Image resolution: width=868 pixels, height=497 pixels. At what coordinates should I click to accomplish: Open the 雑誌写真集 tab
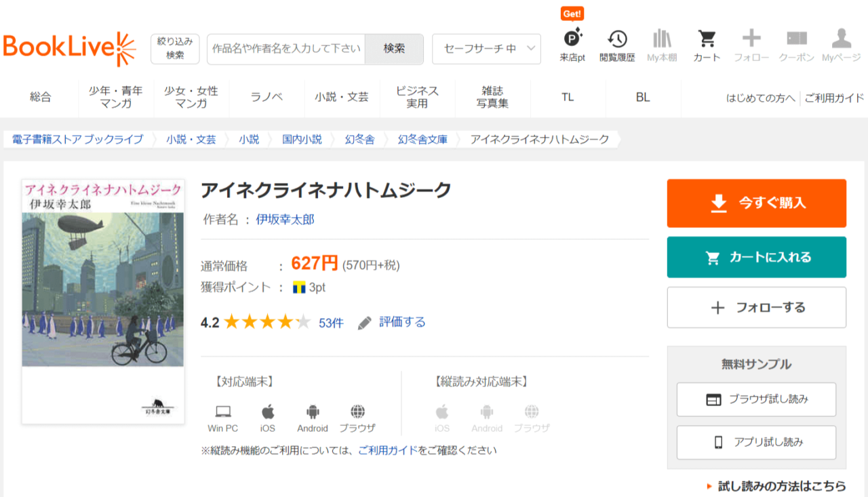point(492,97)
